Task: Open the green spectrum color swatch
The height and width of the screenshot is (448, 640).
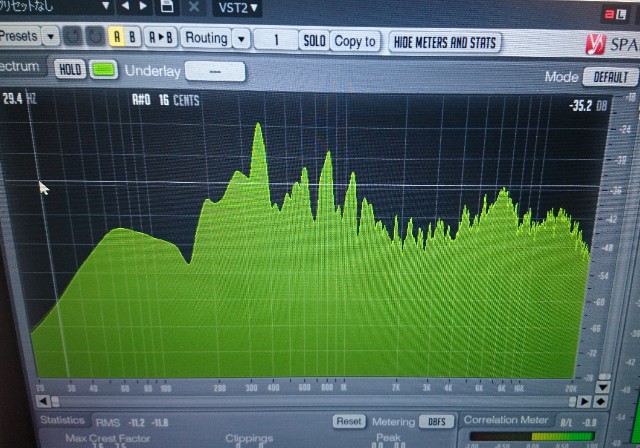Action: pyautogui.click(x=103, y=70)
